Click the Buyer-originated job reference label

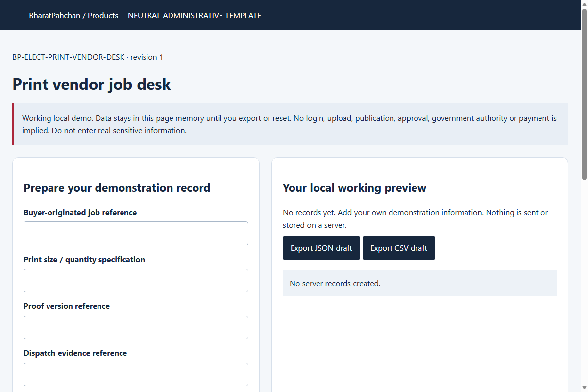[x=80, y=213]
